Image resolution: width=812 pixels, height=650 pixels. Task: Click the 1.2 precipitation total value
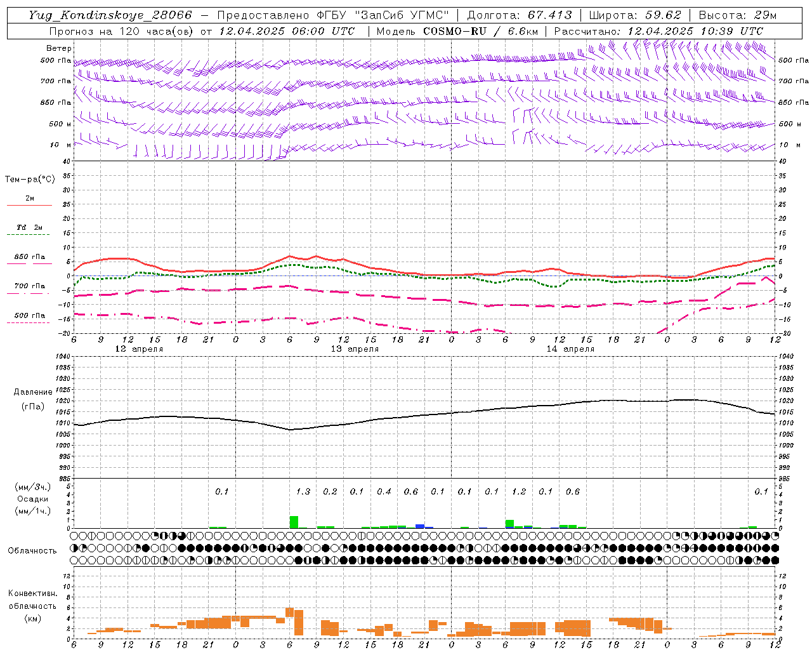(x=519, y=492)
